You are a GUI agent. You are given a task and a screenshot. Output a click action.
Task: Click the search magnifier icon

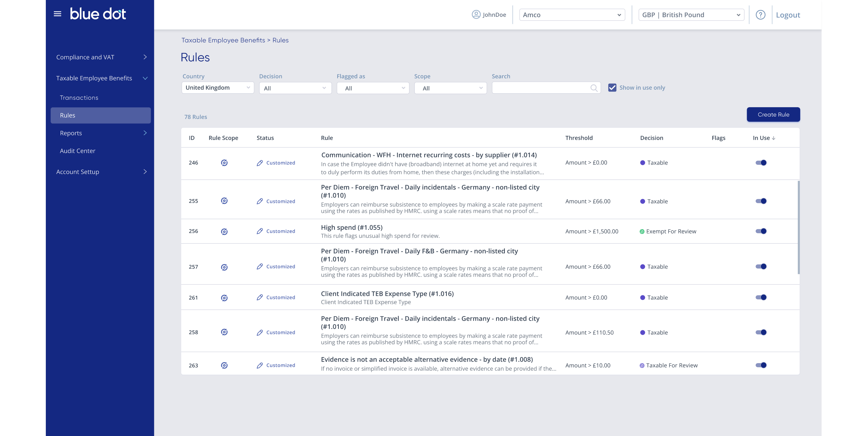coord(594,88)
